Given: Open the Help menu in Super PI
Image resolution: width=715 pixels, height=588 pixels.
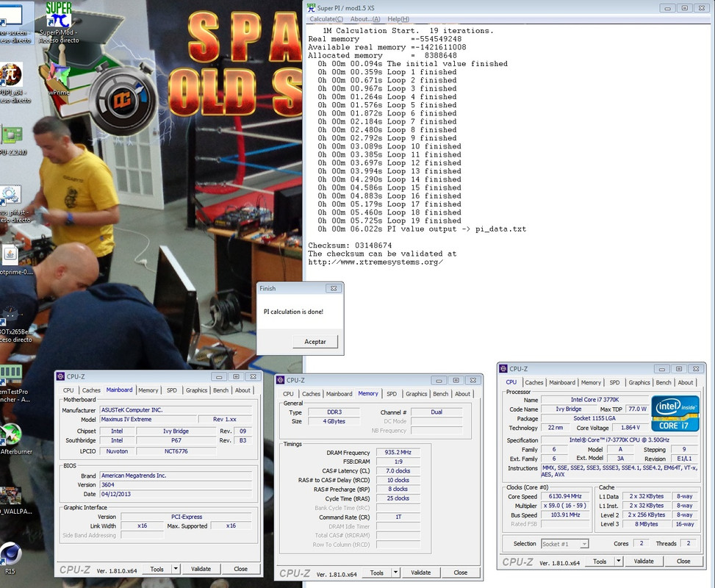Looking at the screenshot, I should (398, 18).
